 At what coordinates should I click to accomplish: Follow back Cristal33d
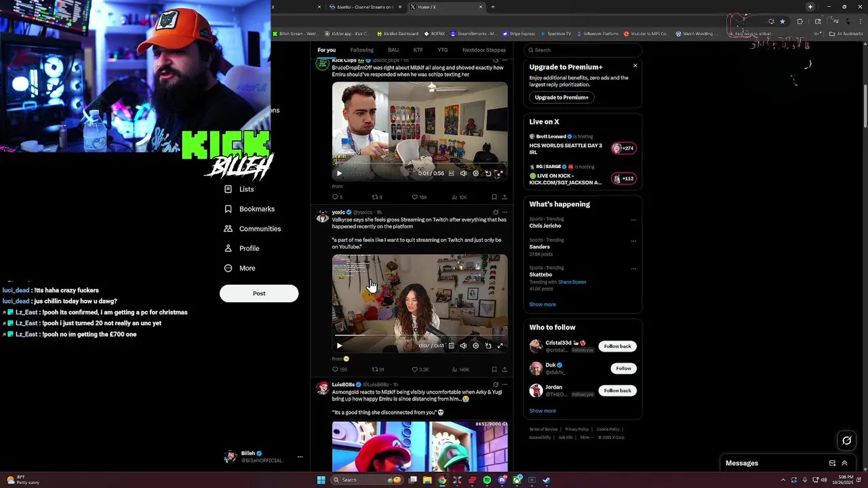coord(617,346)
